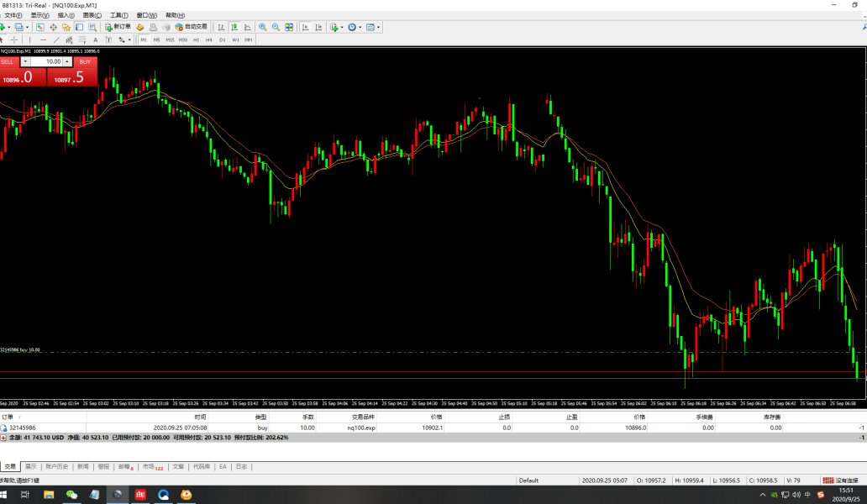Image resolution: width=867 pixels, height=504 pixels.
Task: Select the text label tool
Action: pyautogui.click(x=95, y=39)
